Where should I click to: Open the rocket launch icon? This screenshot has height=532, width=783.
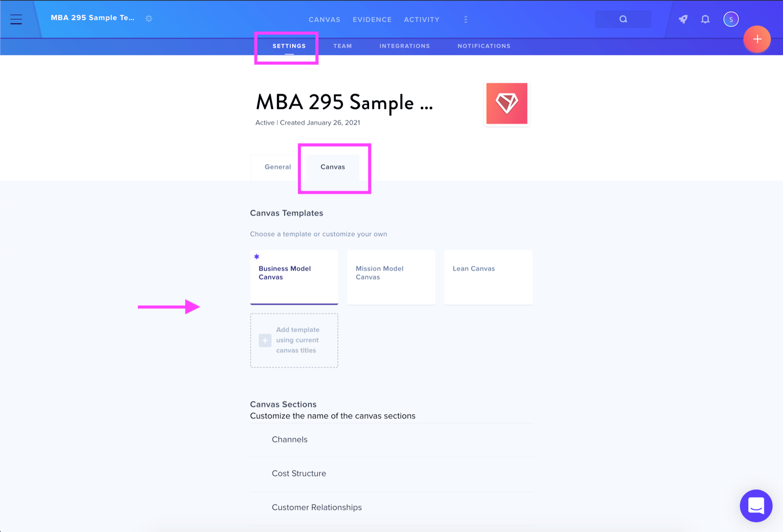coord(683,19)
